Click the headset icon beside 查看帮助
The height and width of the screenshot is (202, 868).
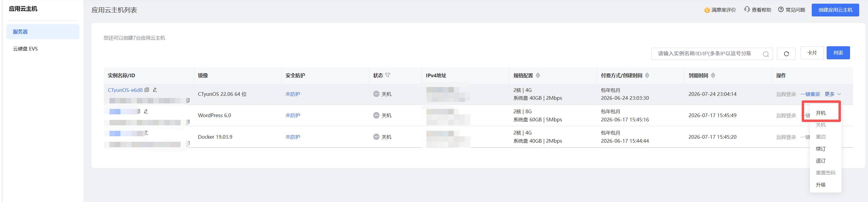click(747, 9)
